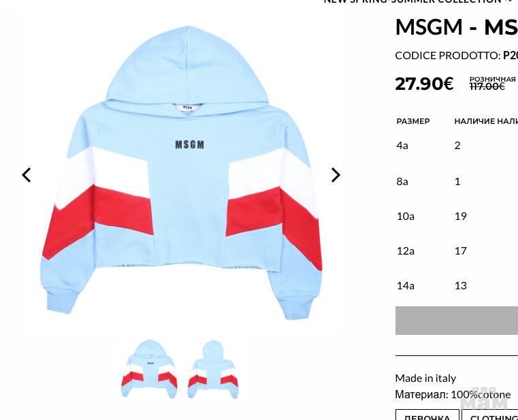The width and height of the screenshot is (518, 420).
Task: Open the ДЕВОЧКА category tag
Action: [x=427, y=415]
